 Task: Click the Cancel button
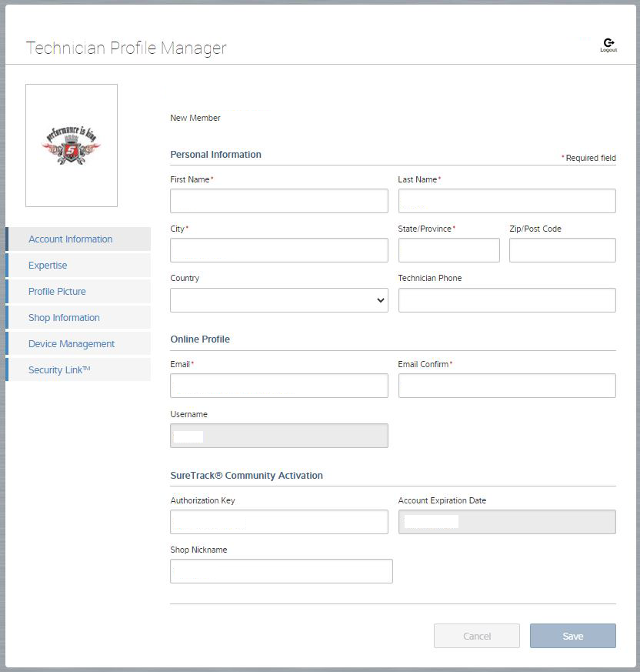(x=476, y=636)
